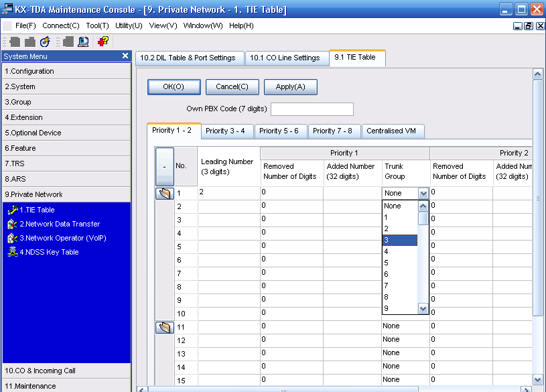
Task: Select trunk group 7 in the list
Action: pyautogui.click(x=400, y=285)
